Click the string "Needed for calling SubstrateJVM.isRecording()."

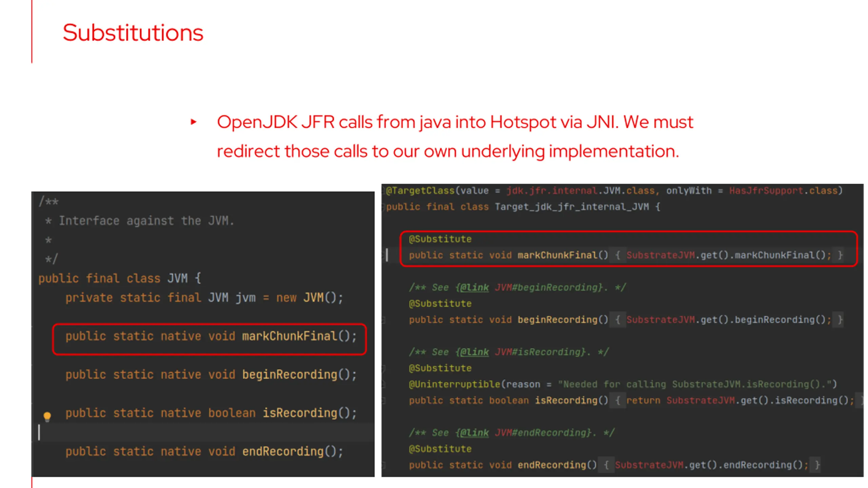pos(694,384)
